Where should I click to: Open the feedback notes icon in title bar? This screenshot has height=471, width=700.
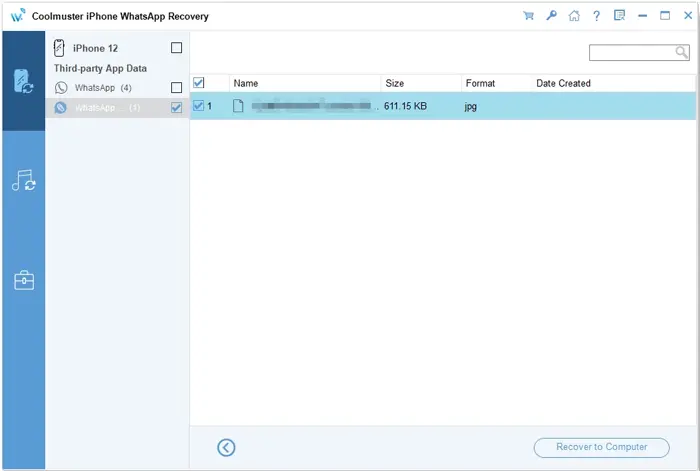tap(620, 16)
